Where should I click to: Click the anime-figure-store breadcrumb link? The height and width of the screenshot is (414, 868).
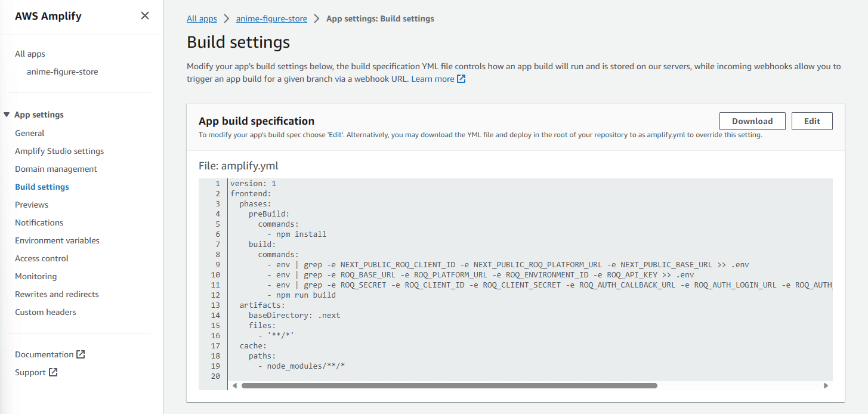271,18
